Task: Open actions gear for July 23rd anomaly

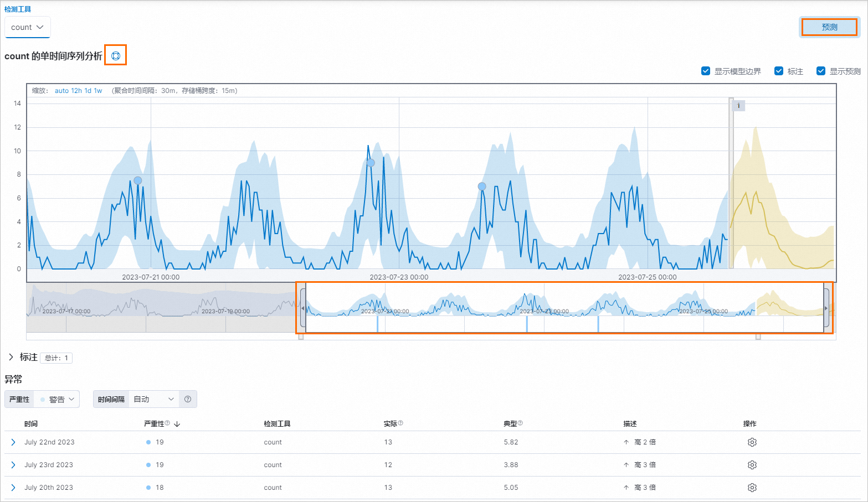Action: click(752, 465)
